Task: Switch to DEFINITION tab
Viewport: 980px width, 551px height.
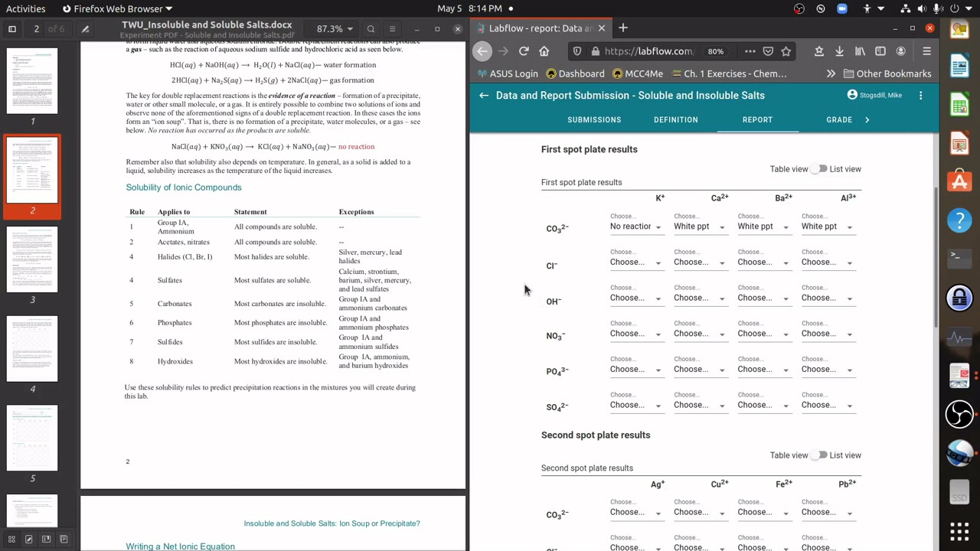Action: [675, 120]
